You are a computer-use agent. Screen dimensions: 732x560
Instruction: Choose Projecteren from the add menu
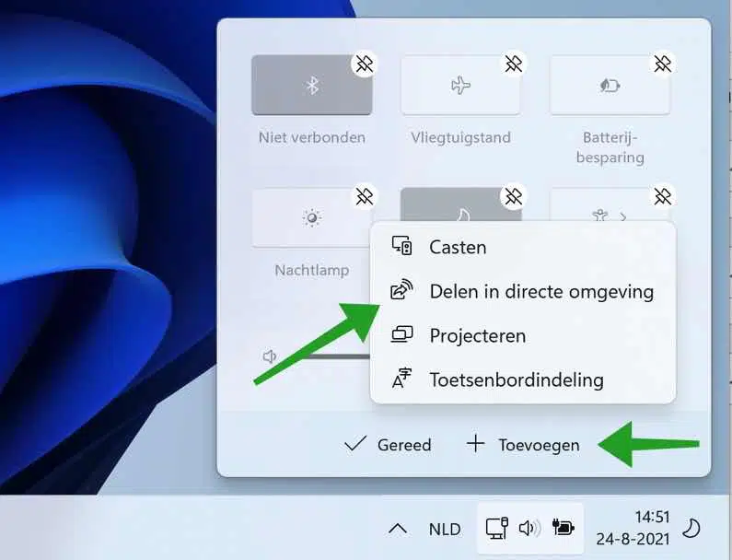[x=523, y=335]
